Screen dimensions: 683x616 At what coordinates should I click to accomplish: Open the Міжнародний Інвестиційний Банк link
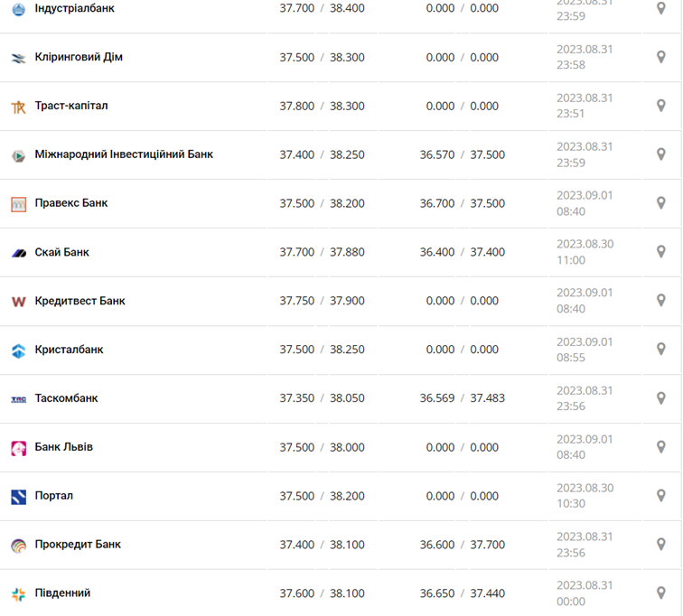click(124, 154)
